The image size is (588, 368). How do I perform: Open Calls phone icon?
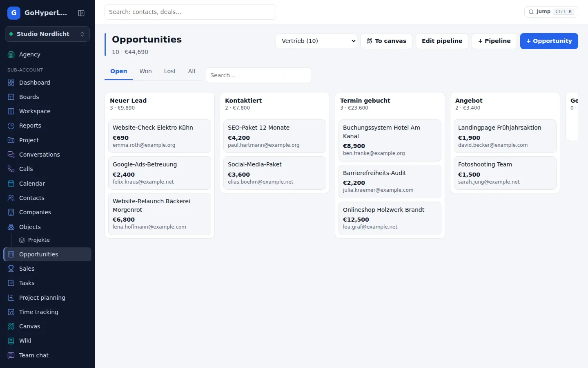[x=11, y=169]
